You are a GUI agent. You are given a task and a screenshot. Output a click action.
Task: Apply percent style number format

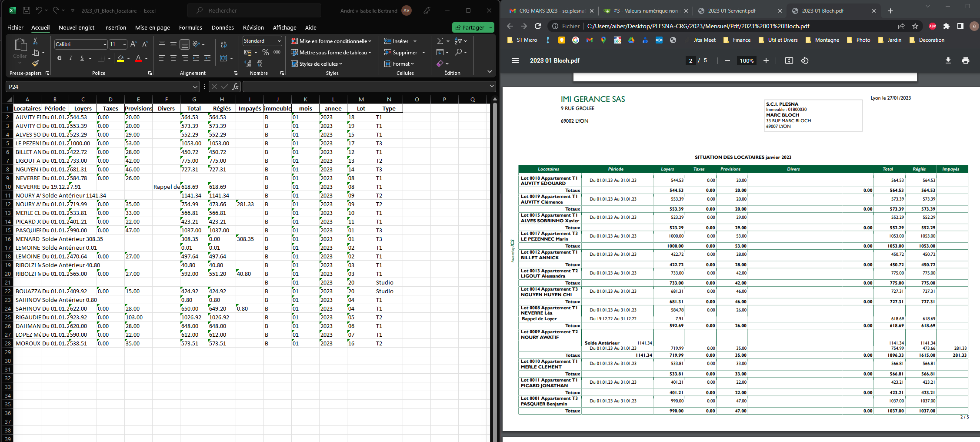pos(265,52)
